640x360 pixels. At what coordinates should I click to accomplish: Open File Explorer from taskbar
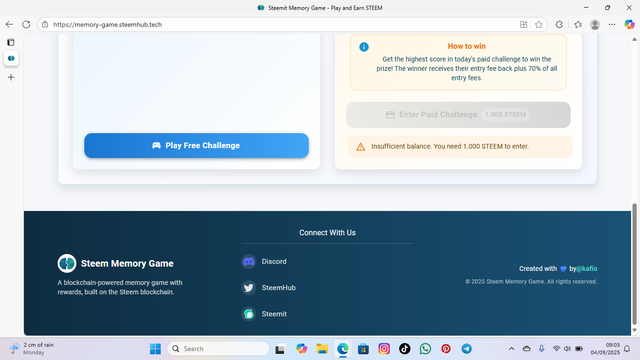pos(322,349)
